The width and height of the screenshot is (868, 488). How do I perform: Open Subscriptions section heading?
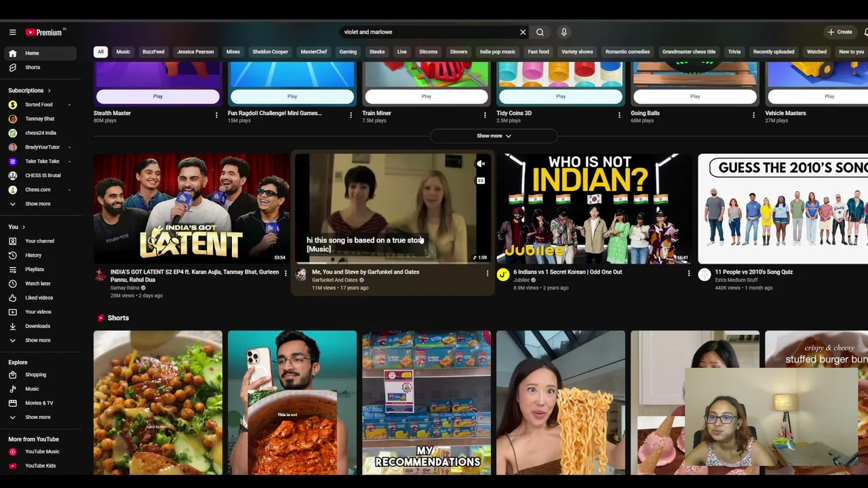point(29,90)
